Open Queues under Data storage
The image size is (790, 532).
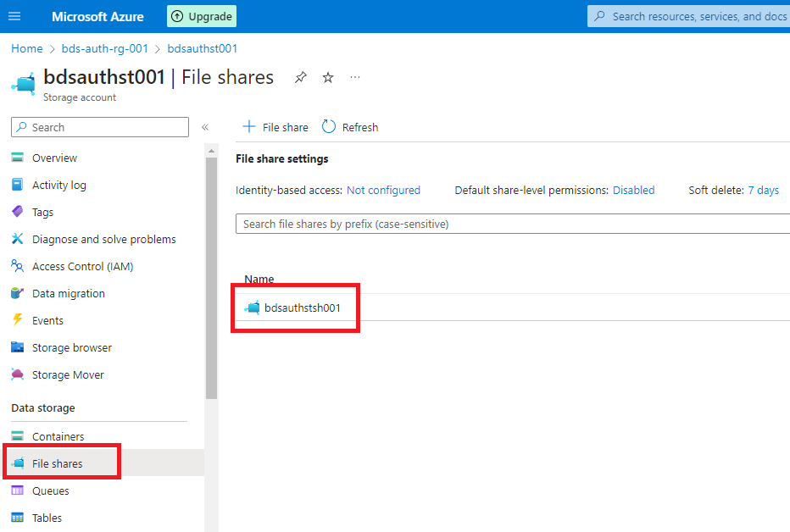point(50,491)
